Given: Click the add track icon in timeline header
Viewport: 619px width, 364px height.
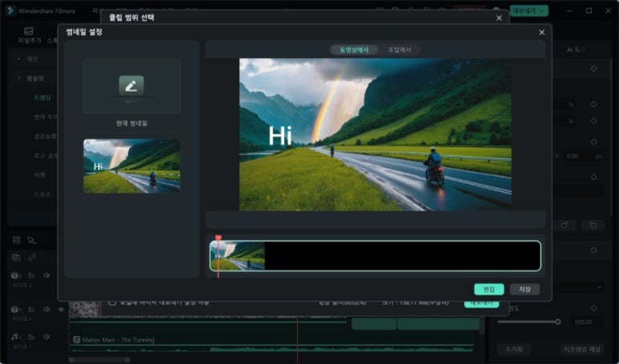Looking at the screenshot, I should click(16, 258).
